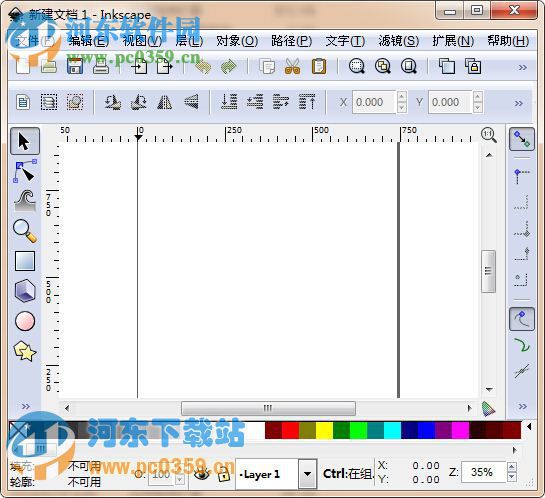Click the zoom percentage field showing 35%
The height and width of the screenshot is (498, 545).
click(x=483, y=472)
